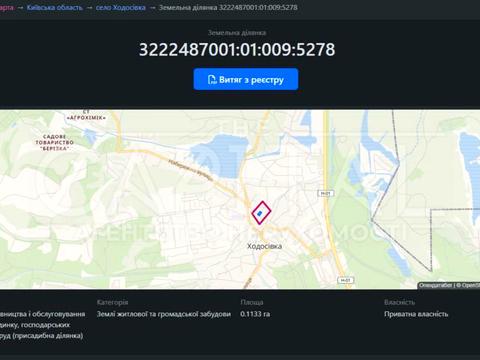Viewport: 480px width, 360px height.
Task: Select the cadastral number heading 3222487001:01:009:5278
Action: [x=237, y=49]
